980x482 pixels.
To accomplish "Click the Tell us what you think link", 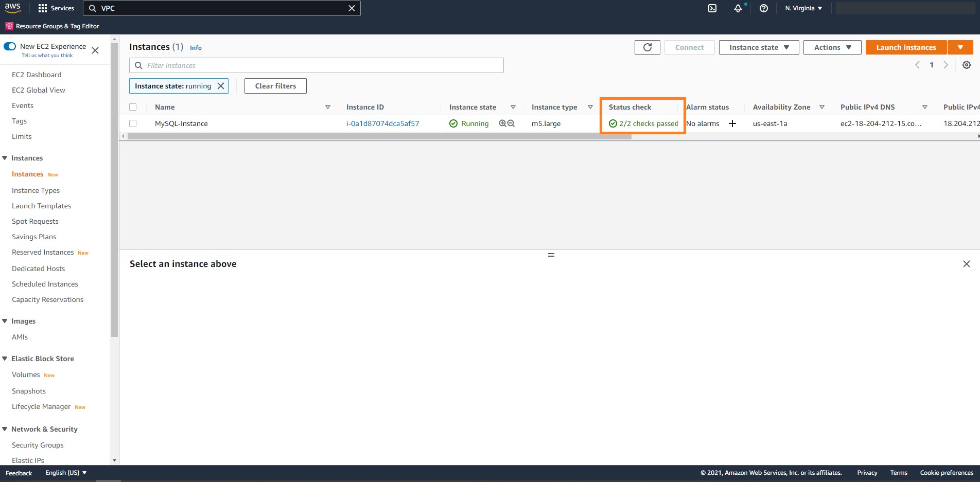I will point(47,56).
